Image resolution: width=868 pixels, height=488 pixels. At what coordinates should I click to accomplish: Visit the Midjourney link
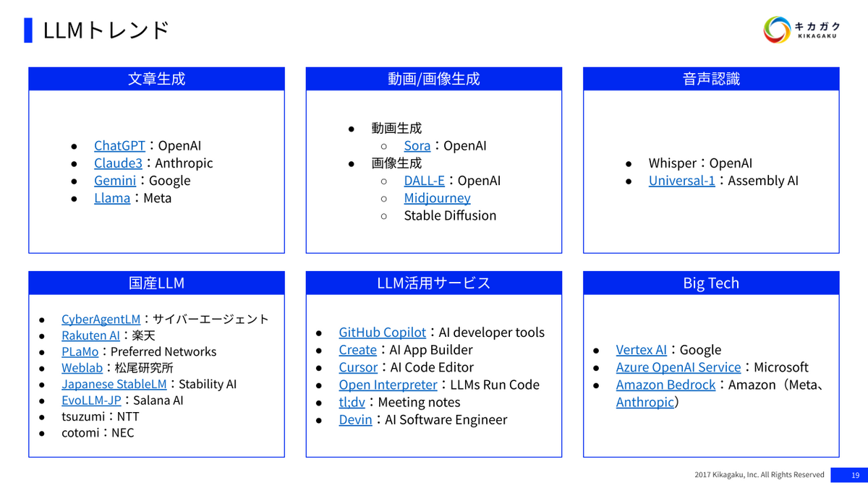point(437,197)
